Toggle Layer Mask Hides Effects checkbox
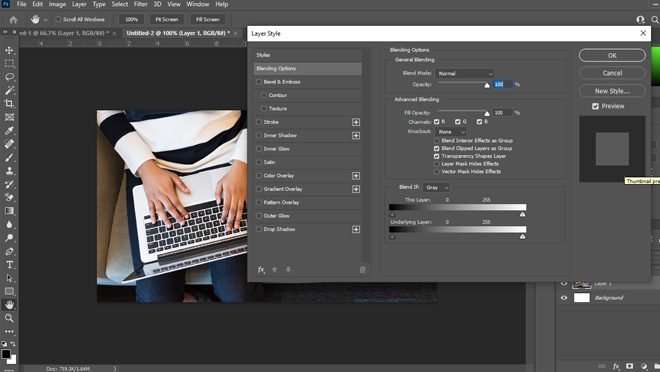The height and width of the screenshot is (372, 660). point(436,164)
